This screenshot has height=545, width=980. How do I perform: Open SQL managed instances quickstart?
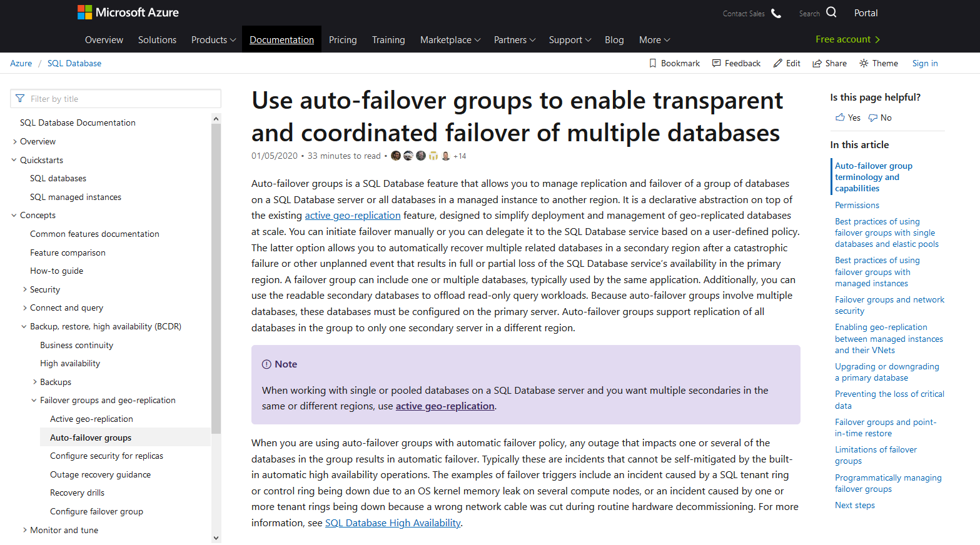[x=76, y=197]
